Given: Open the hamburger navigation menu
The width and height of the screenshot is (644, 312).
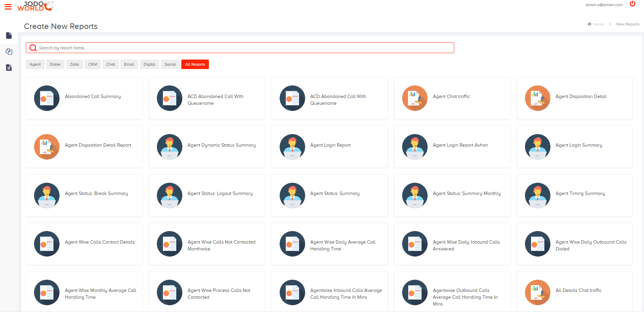Looking at the screenshot, I should pyautogui.click(x=8, y=6).
